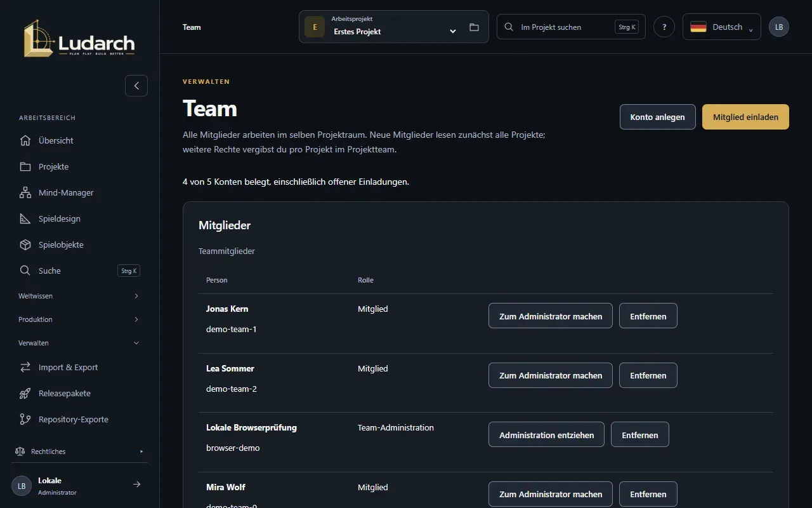Viewport: 812px width, 508px height.
Task: Click the demo-team-1 username text
Action: point(232,329)
